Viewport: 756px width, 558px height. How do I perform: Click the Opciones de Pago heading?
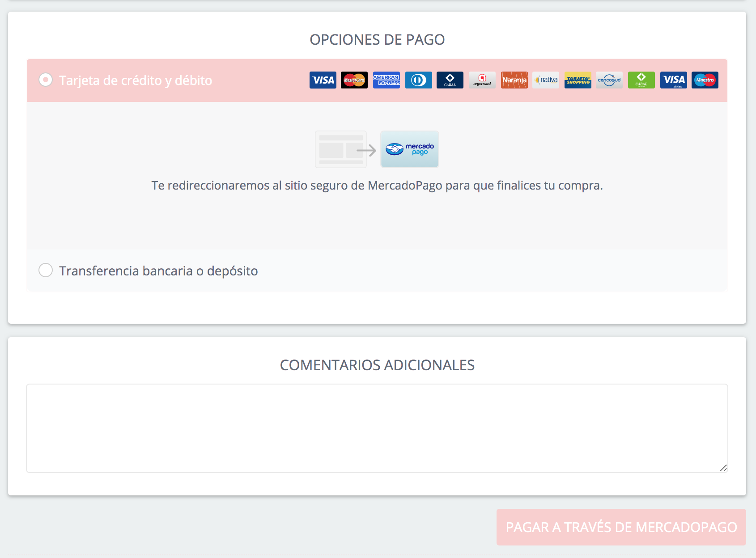click(x=377, y=39)
